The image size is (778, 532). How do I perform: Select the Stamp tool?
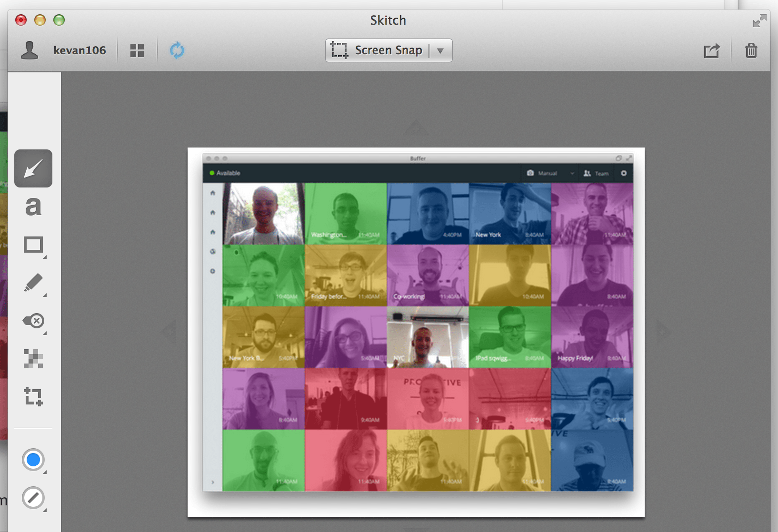(x=33, y=321)
